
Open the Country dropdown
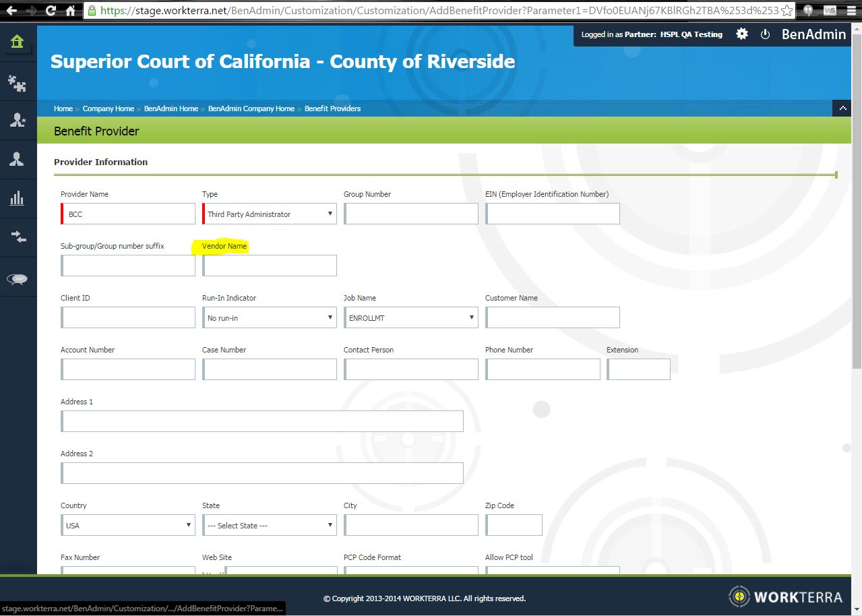click(x=128, y=526)
